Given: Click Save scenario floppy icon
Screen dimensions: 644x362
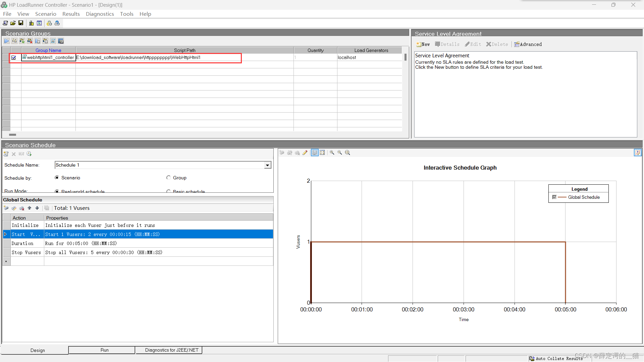Looking at the screenshot, I should pos(21,23).
